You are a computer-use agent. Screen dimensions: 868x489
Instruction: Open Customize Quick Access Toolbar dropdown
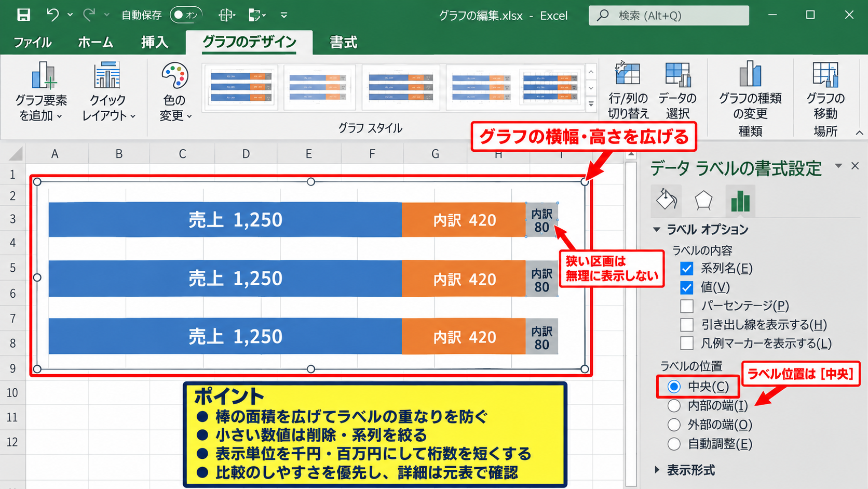click(x=284, y=15)
